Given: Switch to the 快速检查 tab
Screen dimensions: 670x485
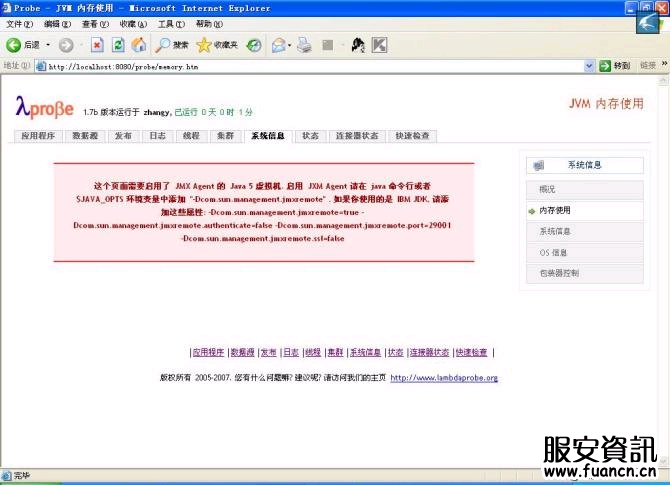Looking at the screenshot, I should 412,136.
